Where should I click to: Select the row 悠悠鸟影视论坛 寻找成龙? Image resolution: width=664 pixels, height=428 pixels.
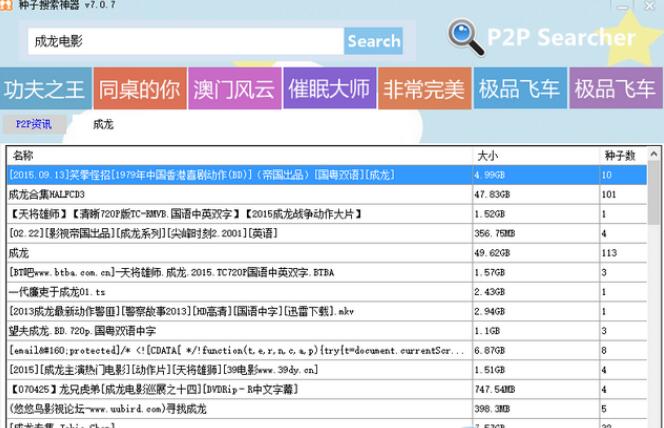327,409
